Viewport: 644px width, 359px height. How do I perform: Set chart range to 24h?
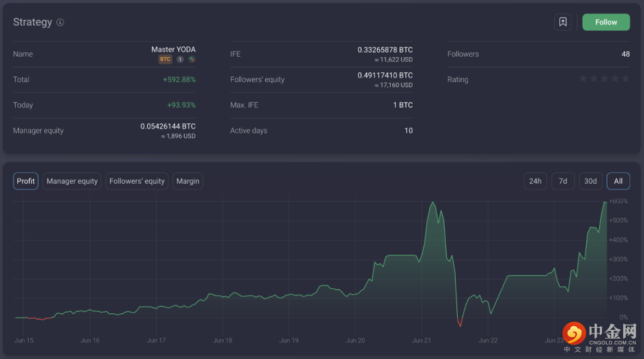[535, 181]
